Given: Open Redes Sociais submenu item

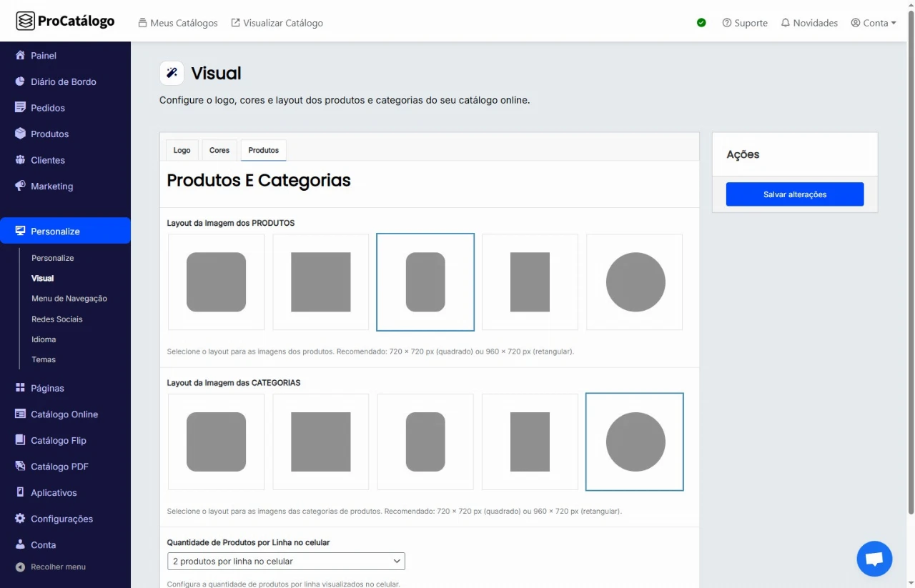Looking at the screenshot, I should point(57,319).
